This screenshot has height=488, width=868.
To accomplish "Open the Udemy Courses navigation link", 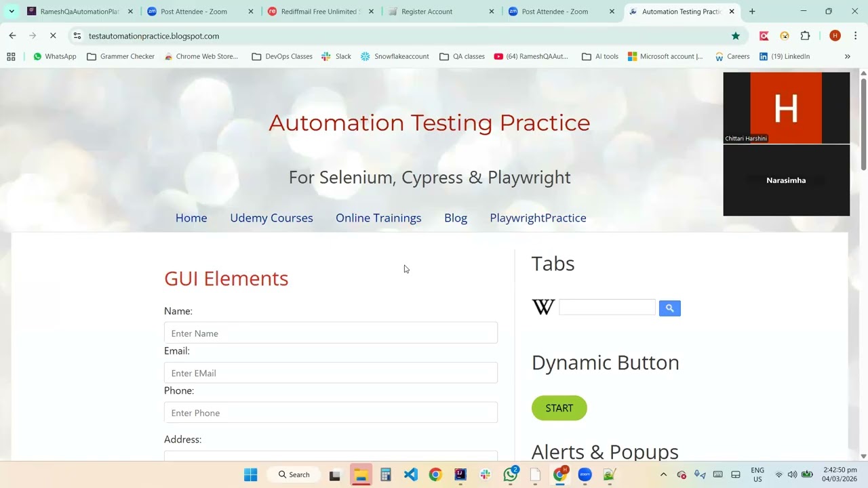I will [x=271, y=218].
